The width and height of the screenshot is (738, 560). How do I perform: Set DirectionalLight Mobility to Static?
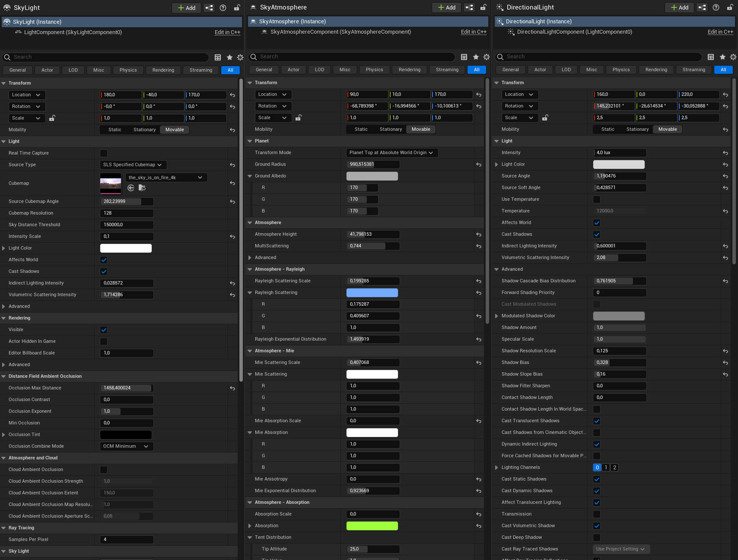[608, 129]
